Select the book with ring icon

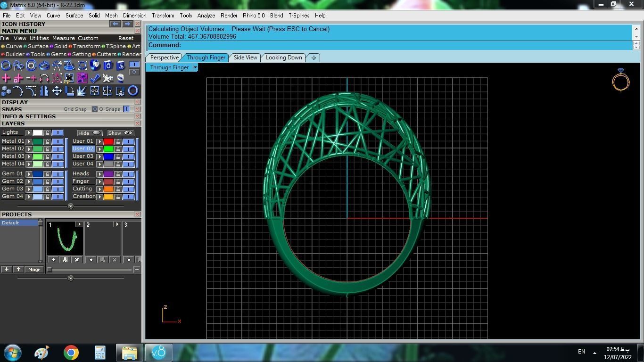tap(107, 66)
